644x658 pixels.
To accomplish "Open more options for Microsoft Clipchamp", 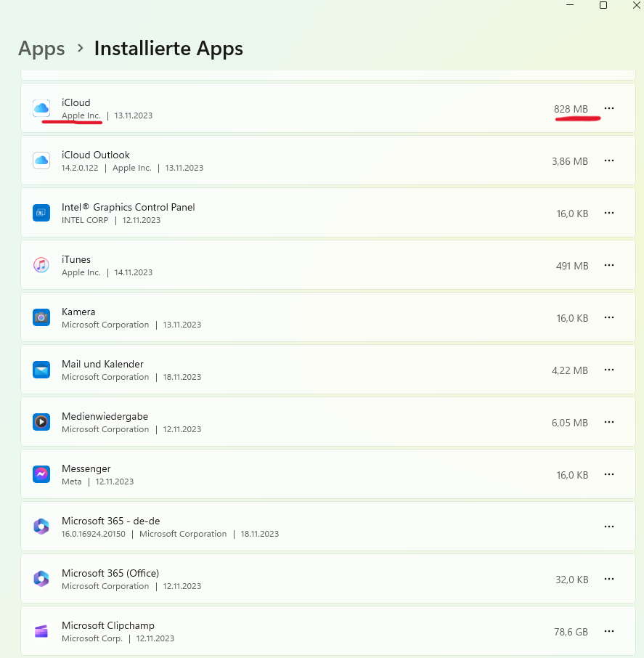I will 609,631.
